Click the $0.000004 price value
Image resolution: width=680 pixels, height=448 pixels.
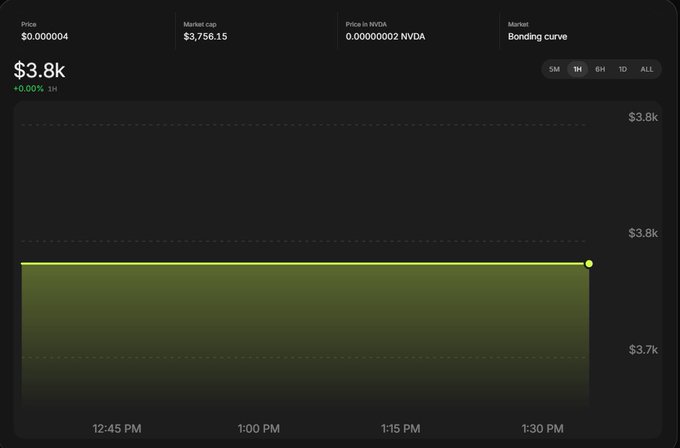pos(45,36)
